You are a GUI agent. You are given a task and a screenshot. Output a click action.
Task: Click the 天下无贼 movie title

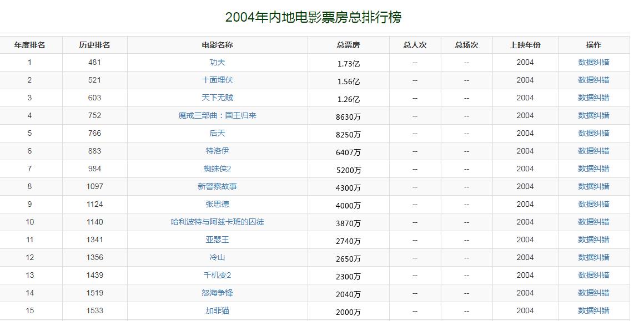click(217, 98)
